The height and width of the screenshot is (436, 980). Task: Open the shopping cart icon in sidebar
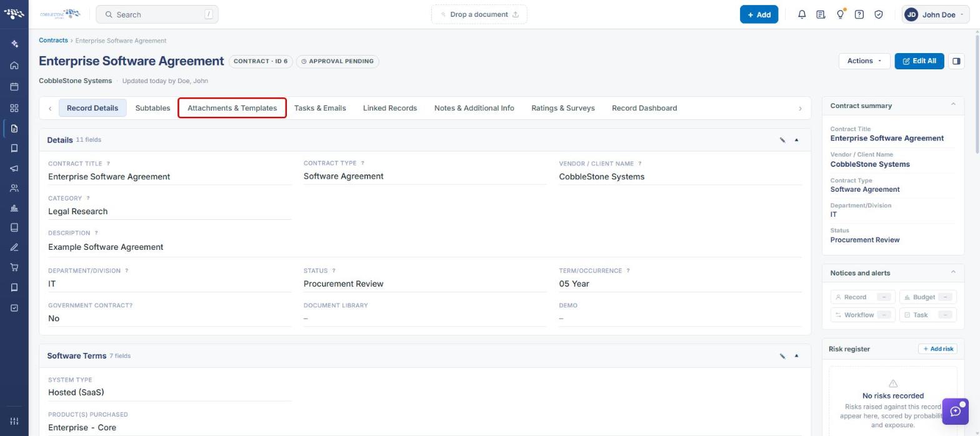pyautogui.click(x=14, y=267)
